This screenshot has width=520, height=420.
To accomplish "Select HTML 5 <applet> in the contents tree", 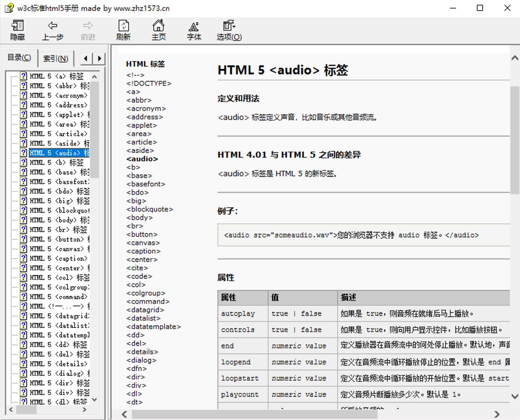I will (x=59, y=115).
